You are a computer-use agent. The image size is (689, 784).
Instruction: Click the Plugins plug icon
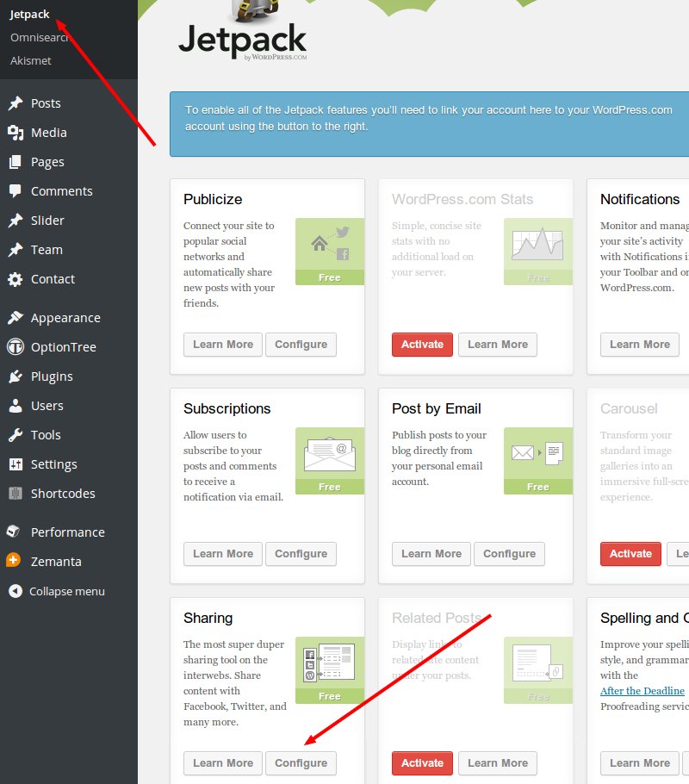coord(16,376)
